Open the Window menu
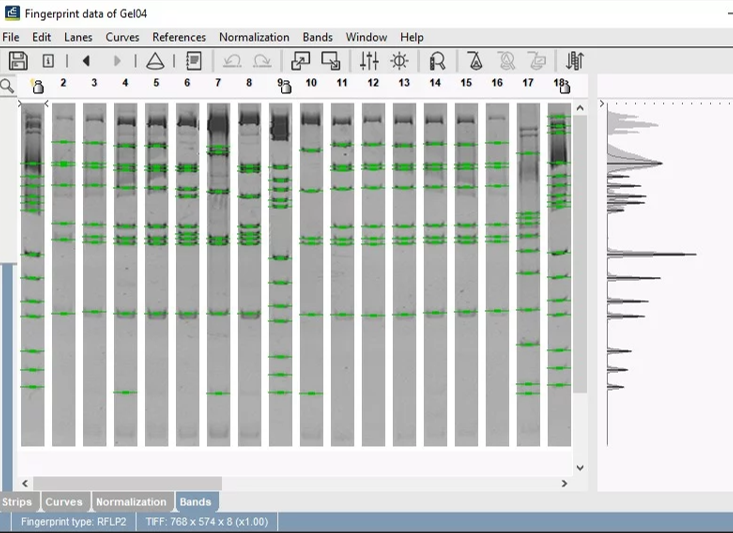This screenshot has height=533, width=733. (366, 37)
